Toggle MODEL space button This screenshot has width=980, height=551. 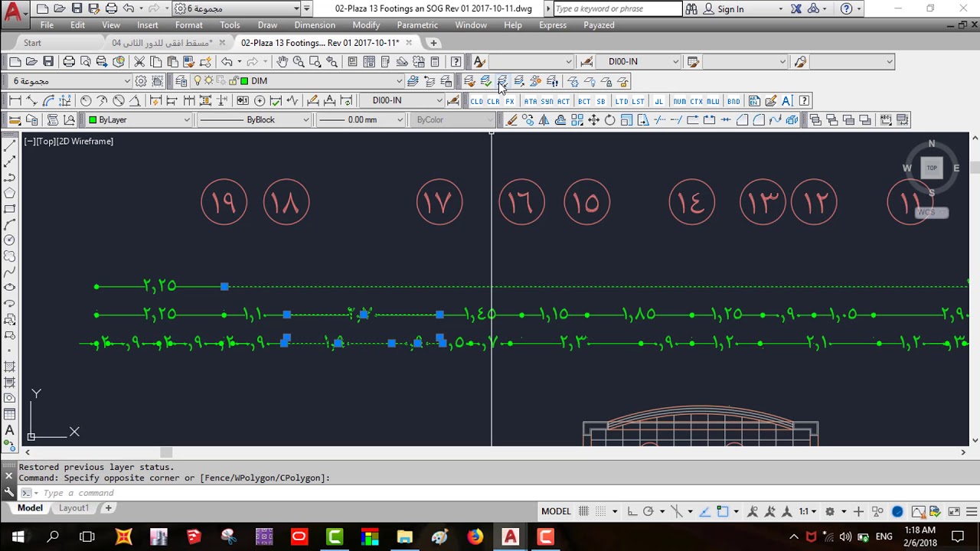point(556,511)
